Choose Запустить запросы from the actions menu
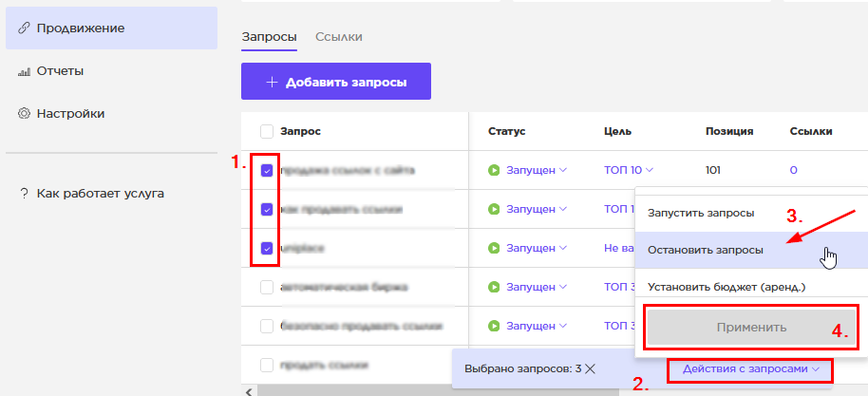Viewport: 868px width, 396px height. (750, 214)
